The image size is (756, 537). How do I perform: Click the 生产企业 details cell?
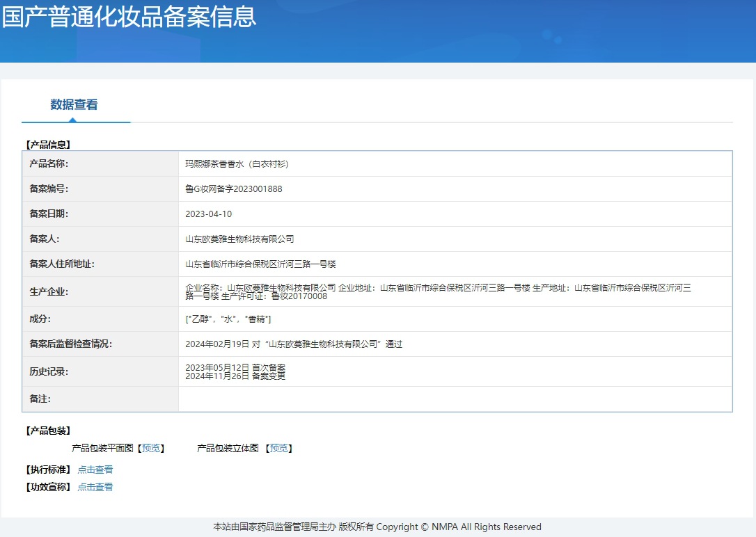[455, 292]
